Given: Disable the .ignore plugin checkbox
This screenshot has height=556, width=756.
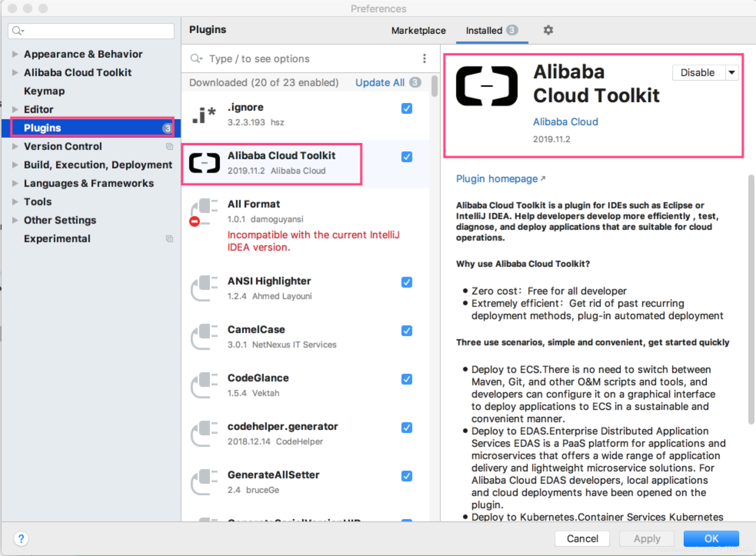Looking at the screenshot, I should (x=407, y=108).
